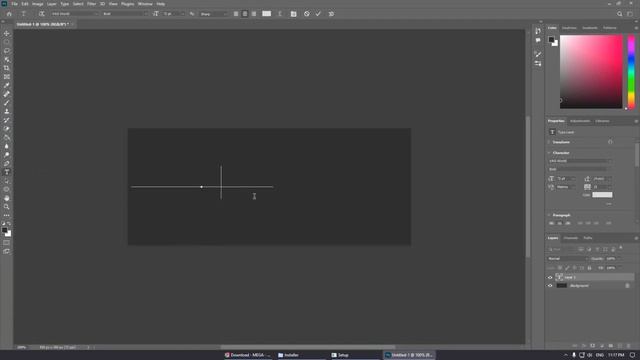
Task: Collapse the Paragraph section
Action: tap(549, 215)
